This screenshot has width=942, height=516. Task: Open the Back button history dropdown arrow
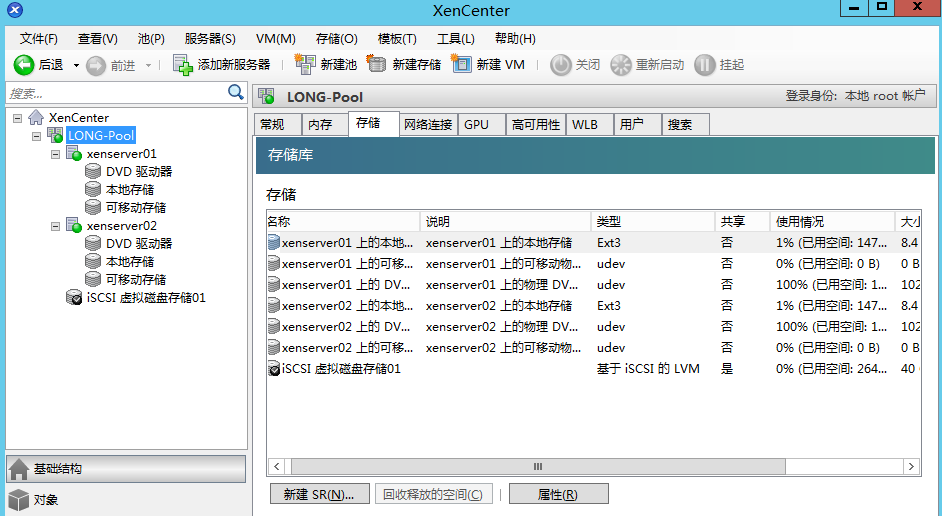(x=76, y=65)
